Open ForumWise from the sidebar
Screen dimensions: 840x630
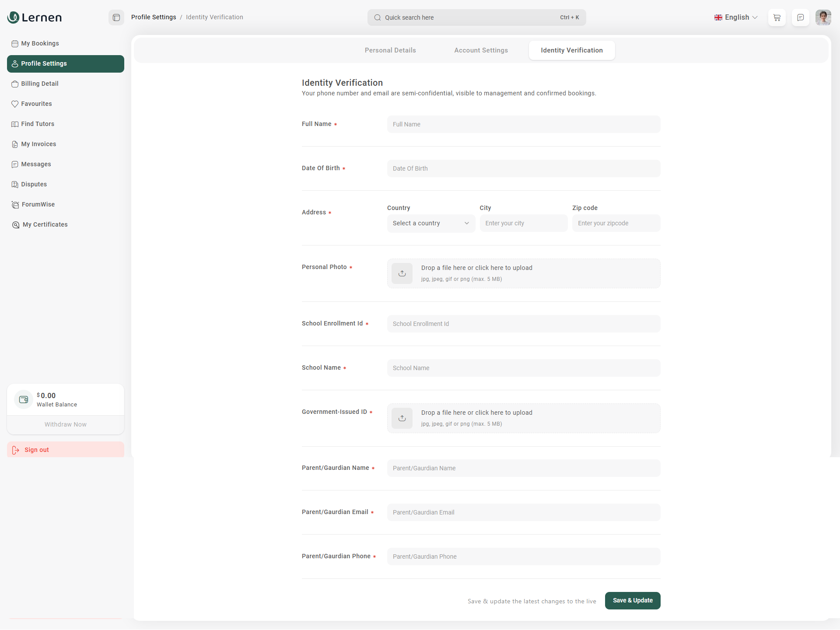(x=38, y=204)
